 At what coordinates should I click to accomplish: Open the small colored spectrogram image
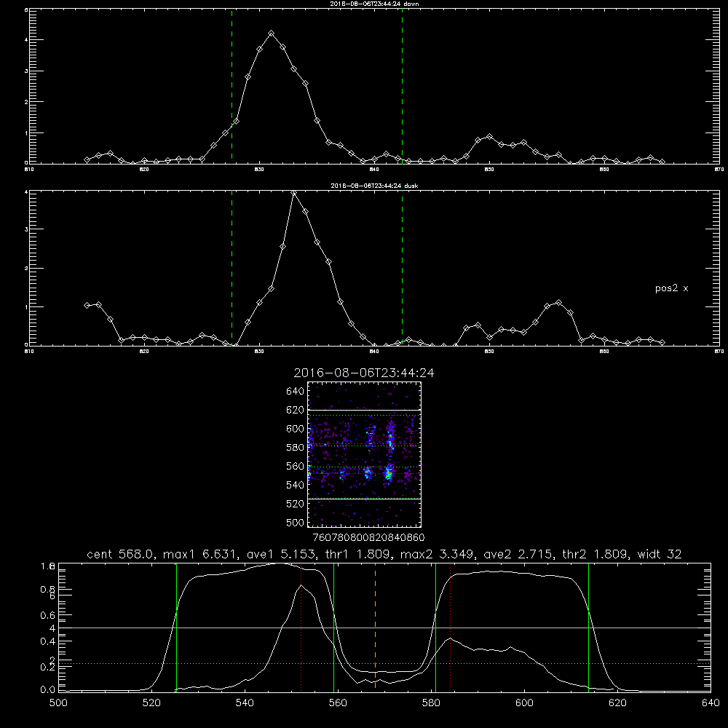(365, 454)
